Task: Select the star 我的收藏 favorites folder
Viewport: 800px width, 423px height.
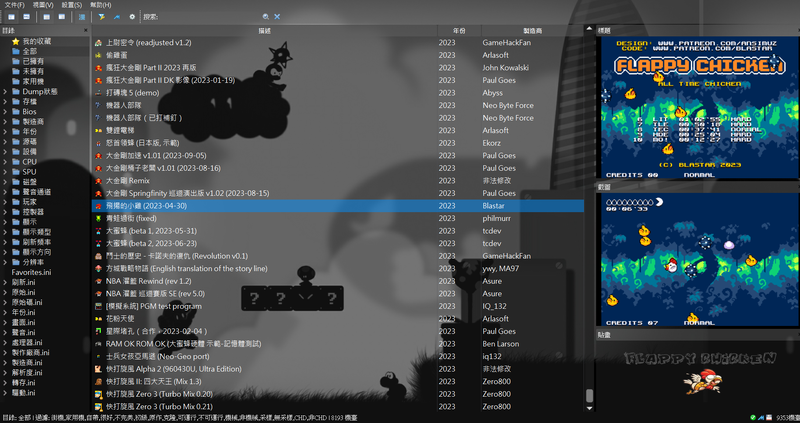Action: [31, 41]
